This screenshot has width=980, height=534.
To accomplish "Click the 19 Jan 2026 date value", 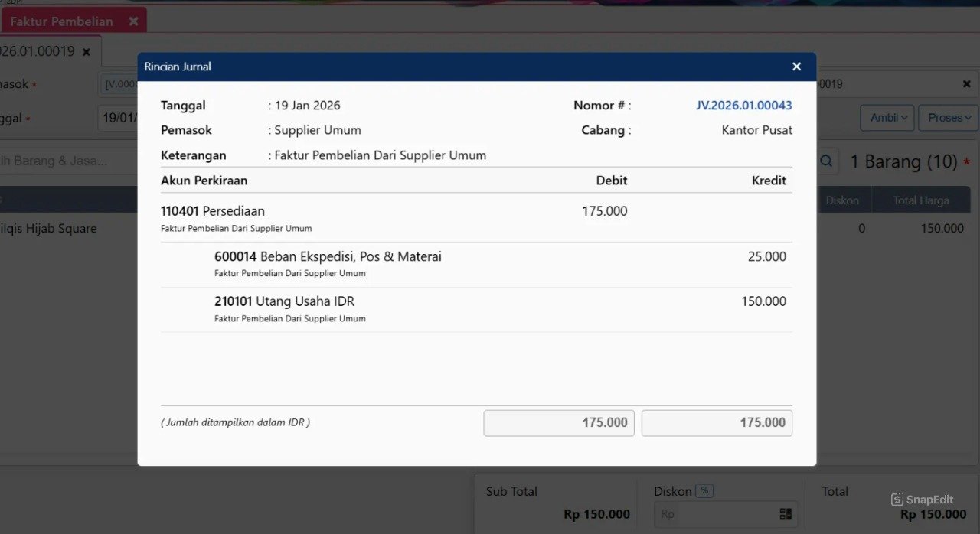I will (x=307, y=106).
